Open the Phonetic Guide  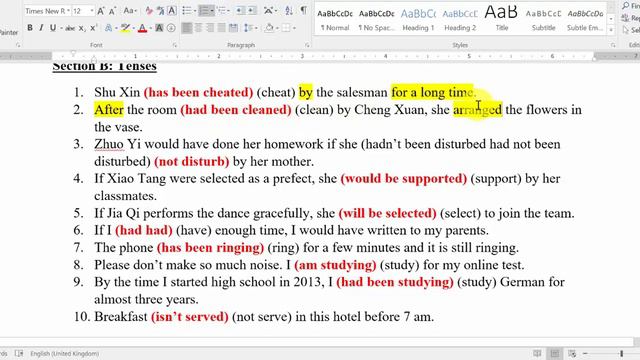[160, 11]
